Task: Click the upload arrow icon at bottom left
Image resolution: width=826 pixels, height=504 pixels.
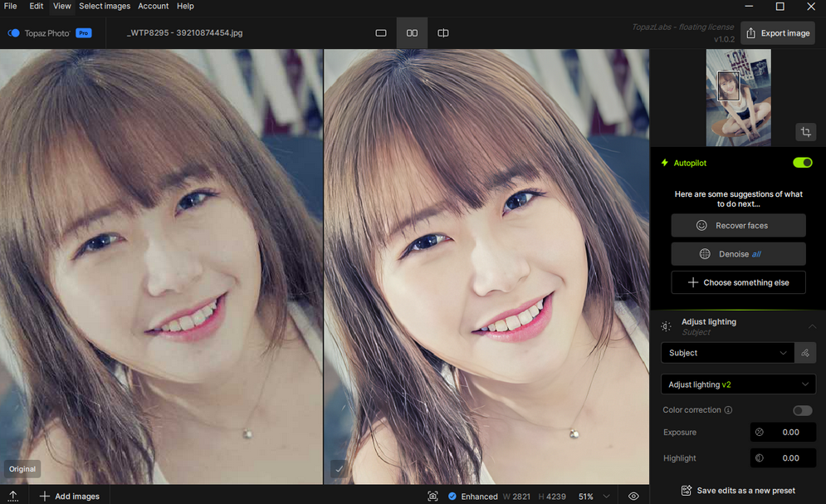Action: [13, 496]
